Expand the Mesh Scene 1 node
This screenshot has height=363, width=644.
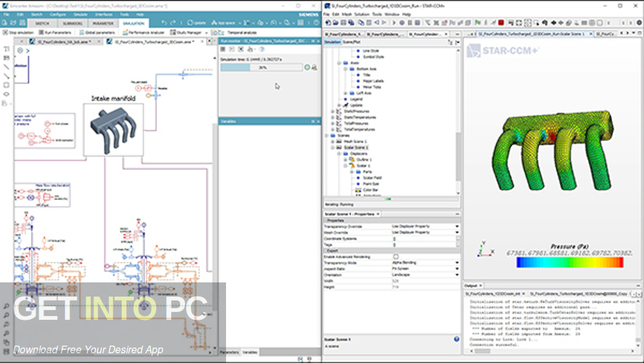point(333,141)
